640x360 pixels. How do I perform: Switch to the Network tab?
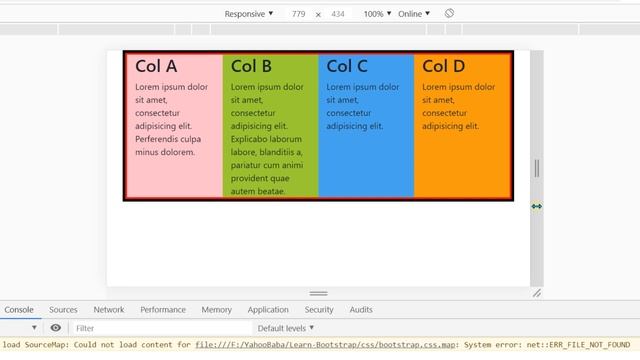109,310
